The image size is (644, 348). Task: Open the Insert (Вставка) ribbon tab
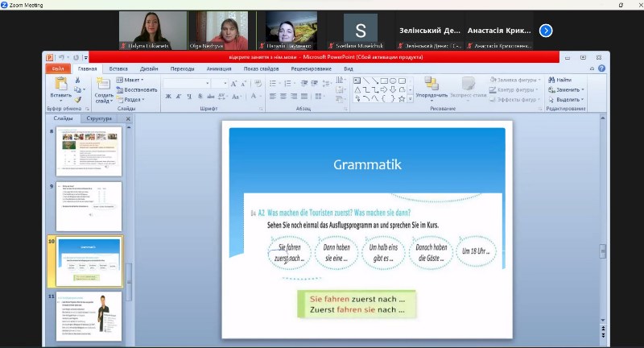(x=118, y=69)
